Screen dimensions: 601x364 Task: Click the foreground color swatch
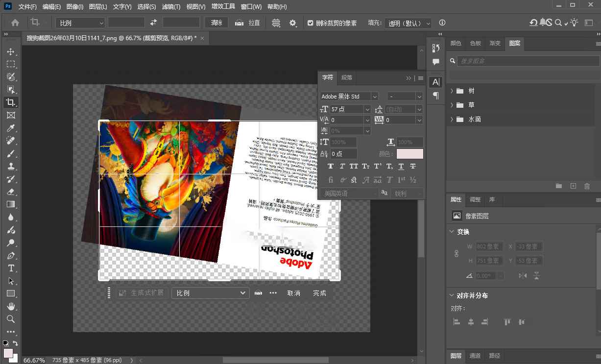(8, 353)
